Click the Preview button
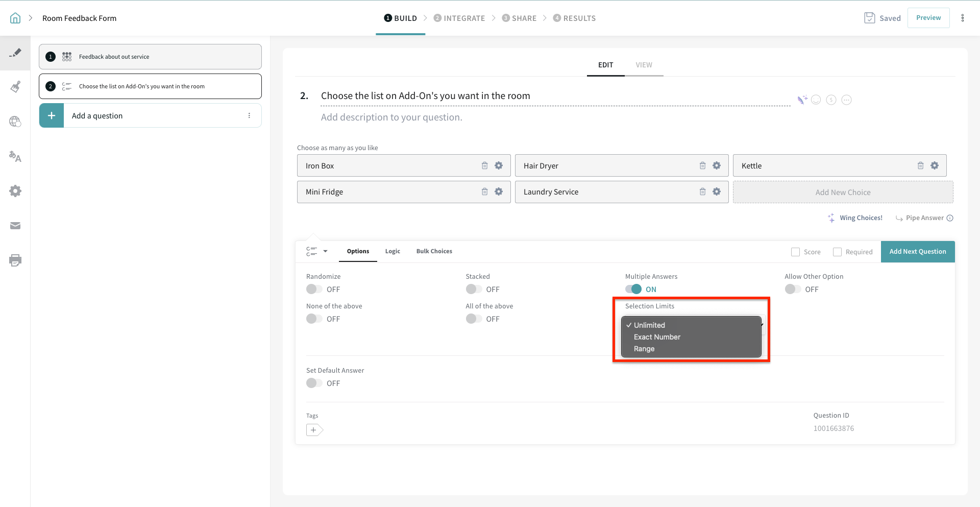This screenshot has width=980, height=507. click(928, 18)
